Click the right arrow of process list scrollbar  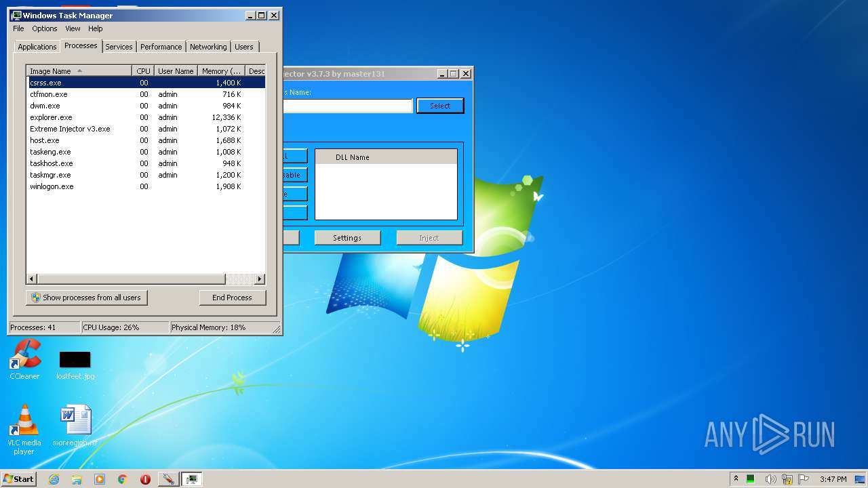pos(260,279)
